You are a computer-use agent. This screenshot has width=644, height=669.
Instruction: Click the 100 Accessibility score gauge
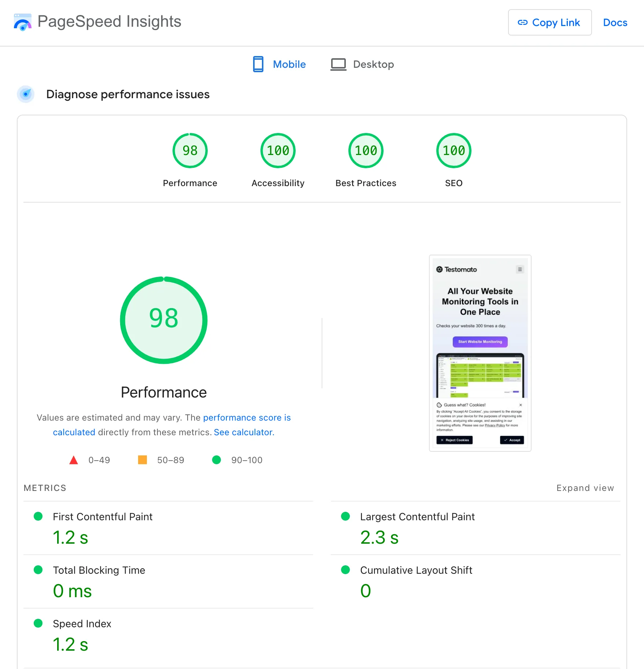click(x=277, y=150)
